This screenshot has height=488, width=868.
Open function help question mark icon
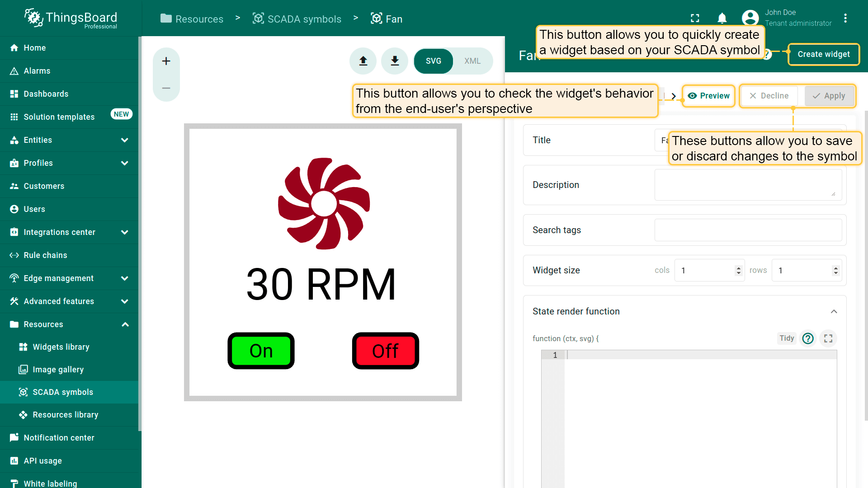coord(807,338)
